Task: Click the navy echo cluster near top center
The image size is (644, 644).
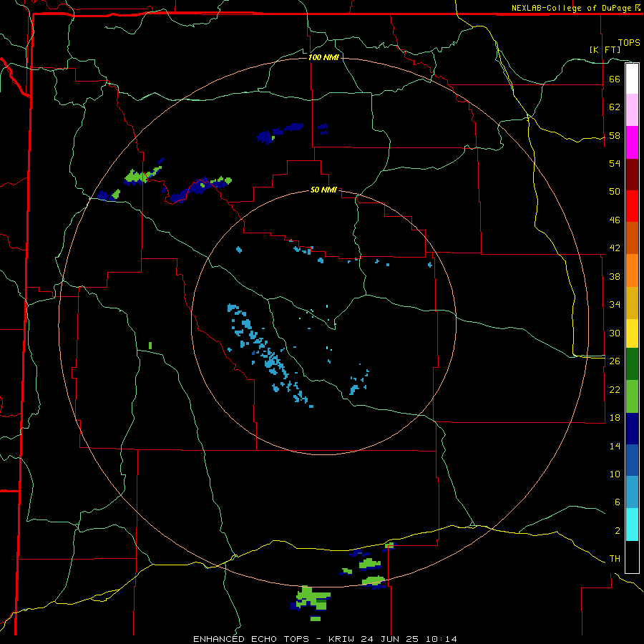Action: click(x=280, y=132)
